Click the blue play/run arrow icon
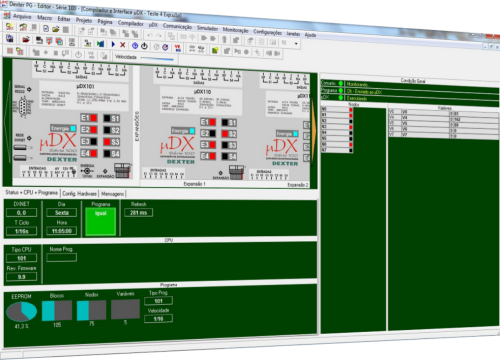 113,44
